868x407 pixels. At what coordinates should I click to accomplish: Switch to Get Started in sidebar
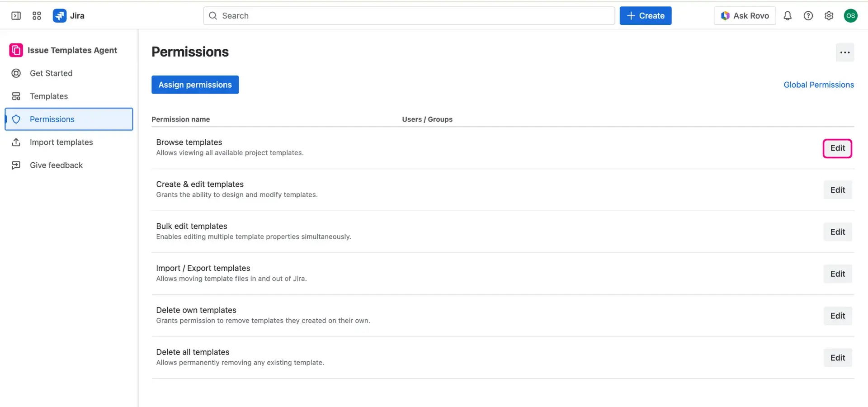point(51,73)
